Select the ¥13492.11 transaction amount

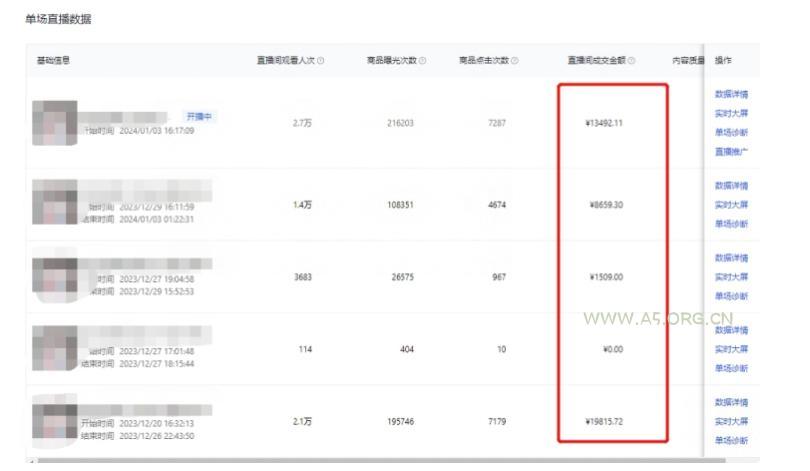(604, 123)
